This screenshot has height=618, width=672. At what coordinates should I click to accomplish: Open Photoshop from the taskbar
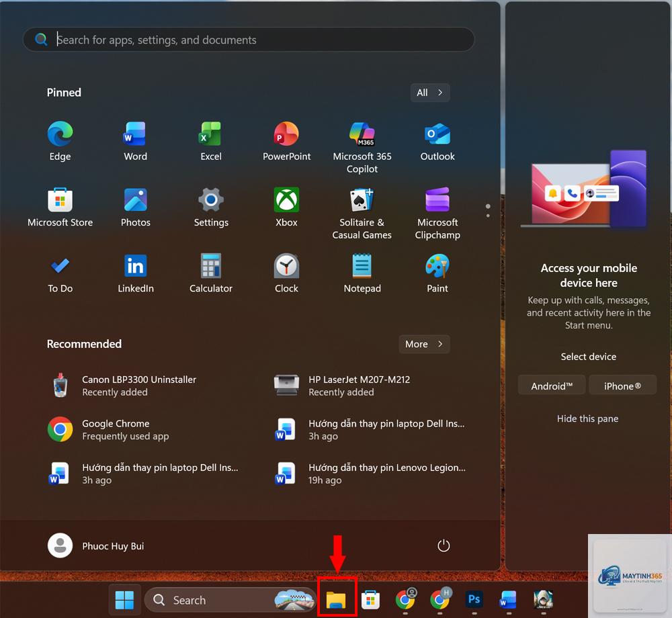(474, 599)
